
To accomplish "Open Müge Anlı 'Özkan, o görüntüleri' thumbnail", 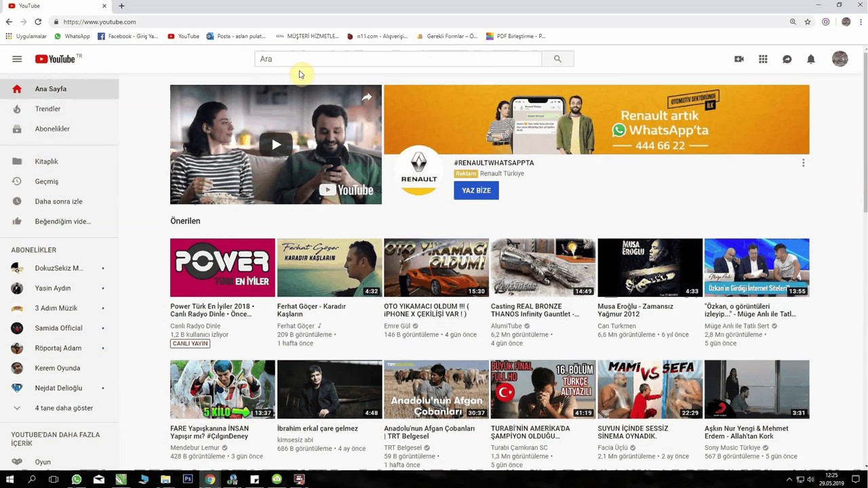I will pos(757,268).
